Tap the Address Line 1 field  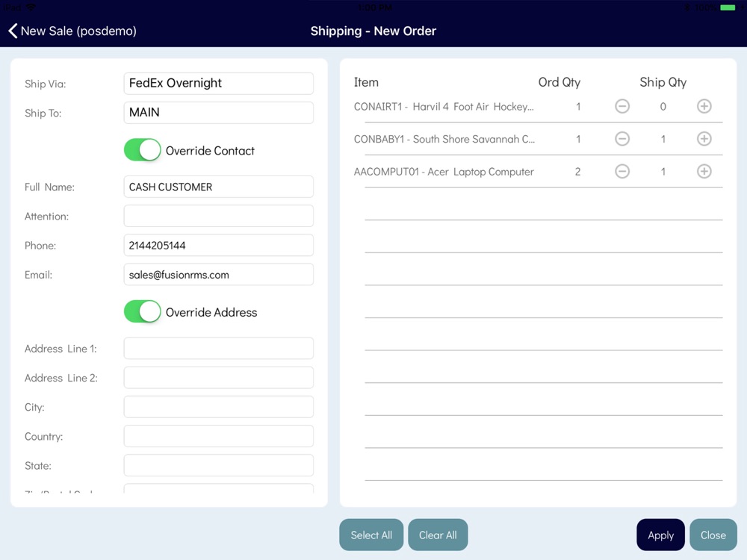pyautogui.click(x=218, y=349)
